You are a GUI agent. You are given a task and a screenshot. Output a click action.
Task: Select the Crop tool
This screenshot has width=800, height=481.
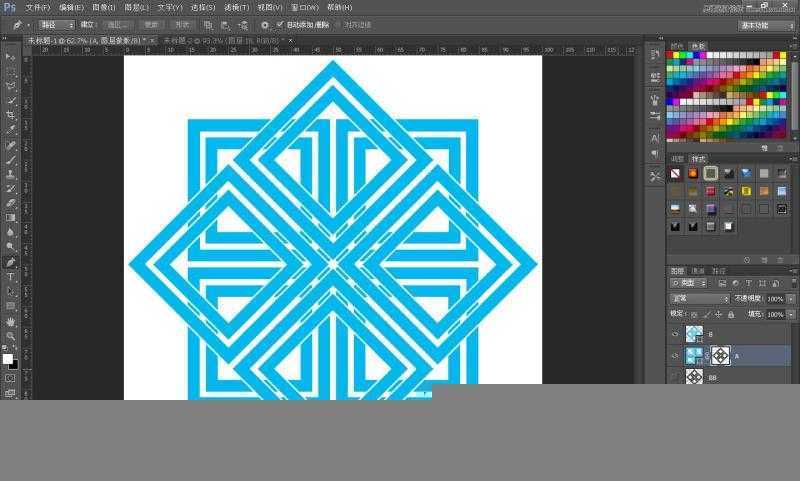tap(10, 115)
